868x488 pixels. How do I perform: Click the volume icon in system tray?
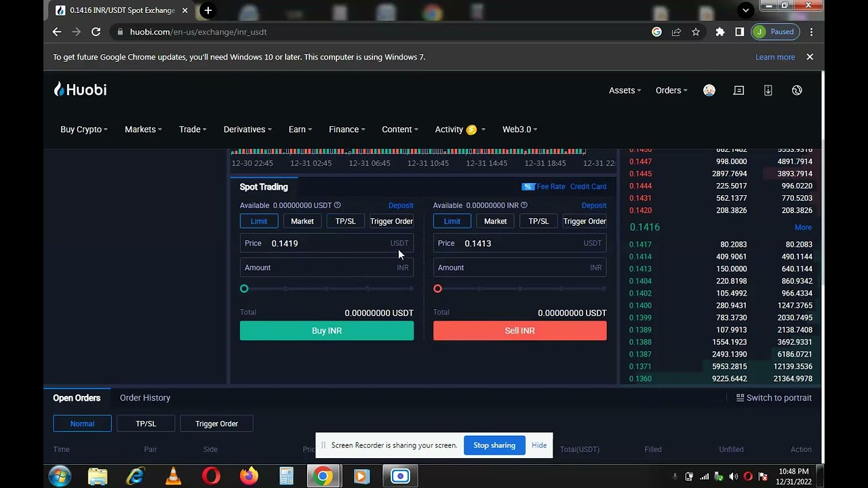[x=733, y=476]
